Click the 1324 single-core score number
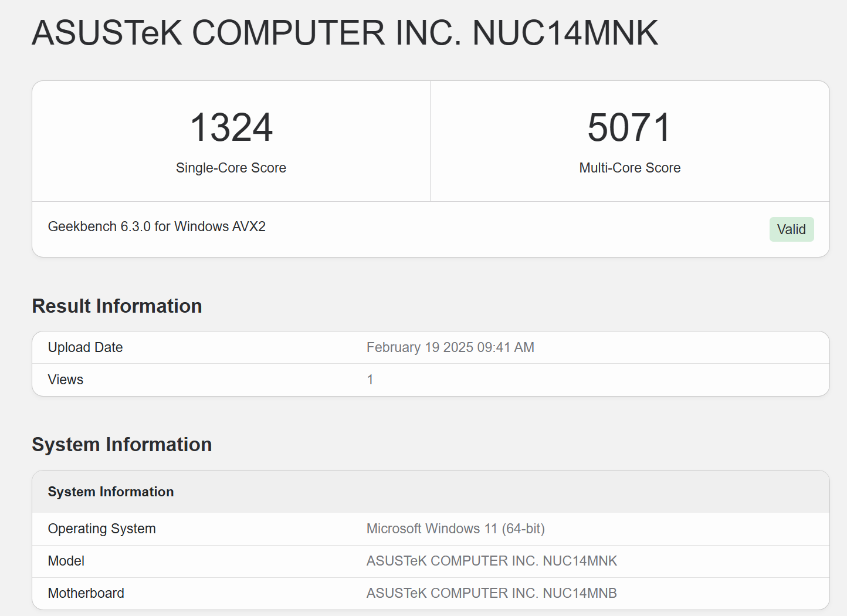 [231, 127]
